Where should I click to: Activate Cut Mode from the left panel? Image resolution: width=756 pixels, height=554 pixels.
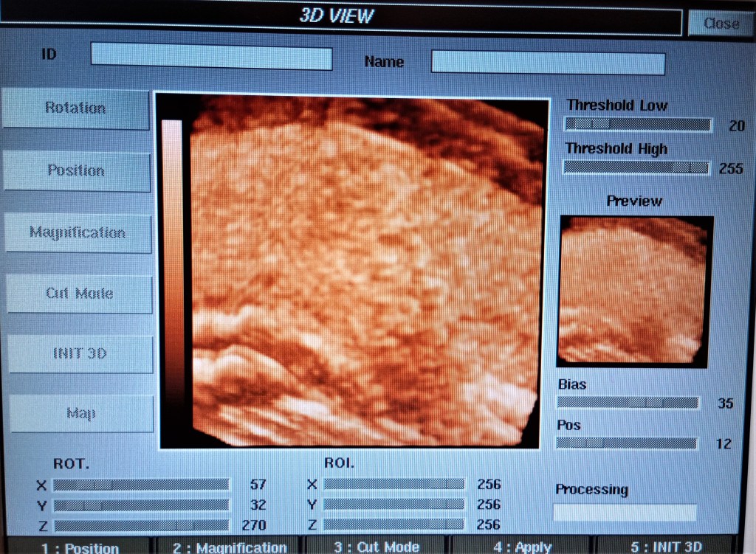click(80, 294)
